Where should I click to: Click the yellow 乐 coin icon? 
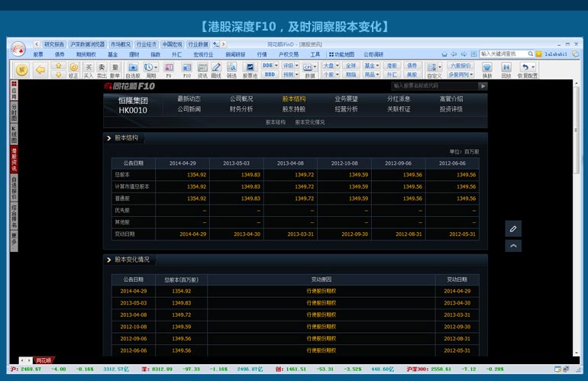(22, 69)
